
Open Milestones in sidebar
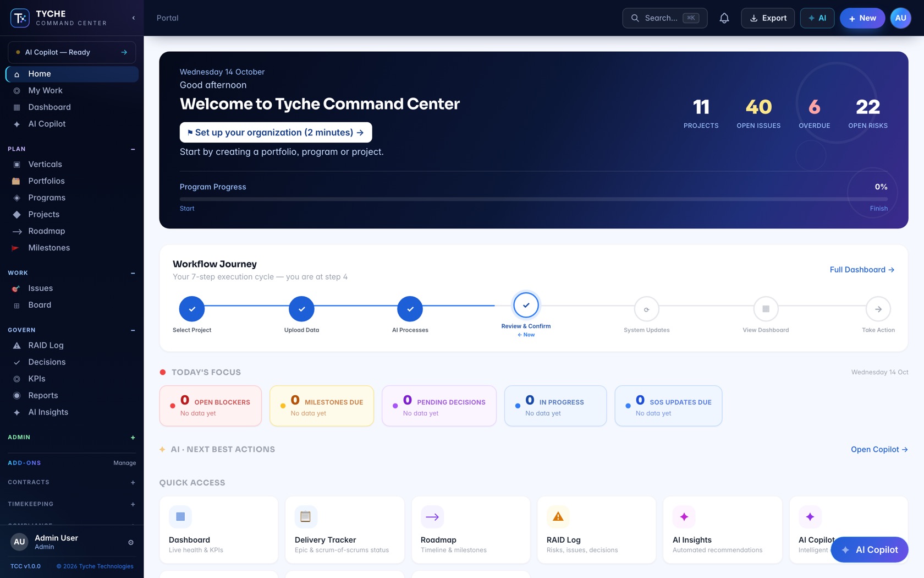click(x=72, y=248)
